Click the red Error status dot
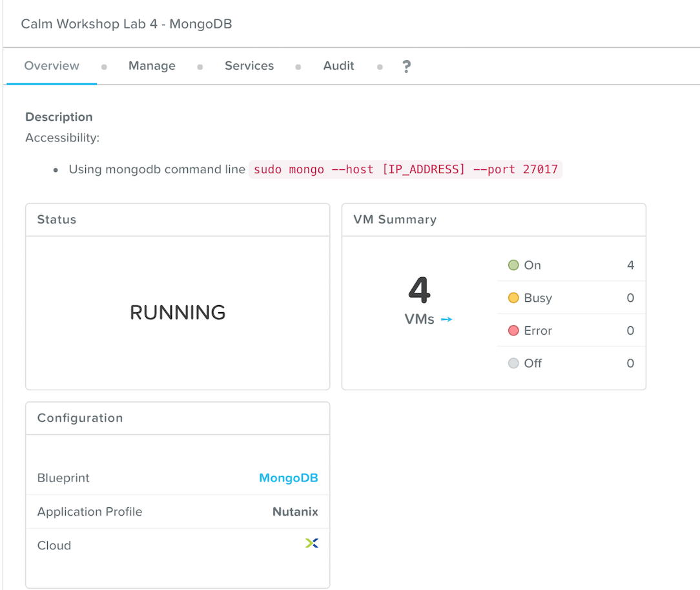Viewport: 700px width, 590px height. click(513, 330)
